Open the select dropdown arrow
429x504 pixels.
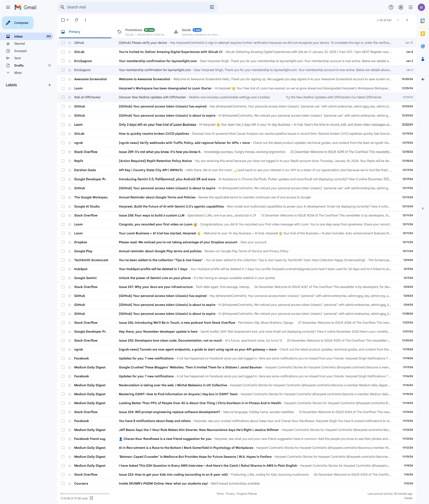click(68, 20)
